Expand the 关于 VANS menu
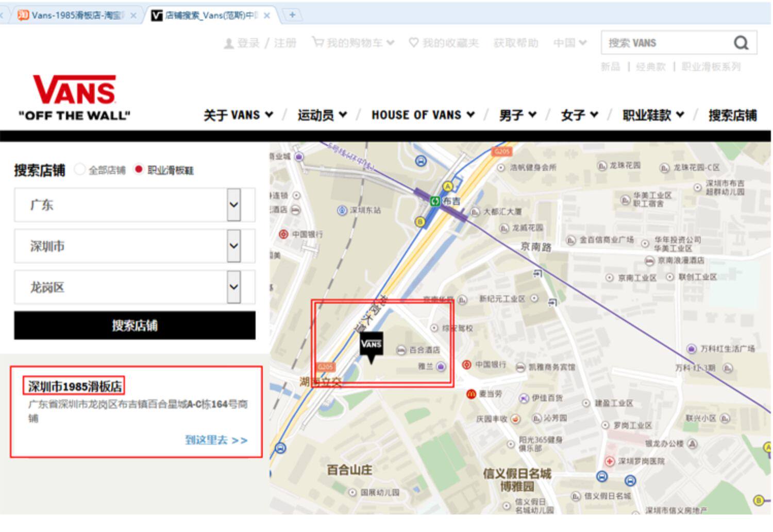Screen dimensions: 773x532 238,115
